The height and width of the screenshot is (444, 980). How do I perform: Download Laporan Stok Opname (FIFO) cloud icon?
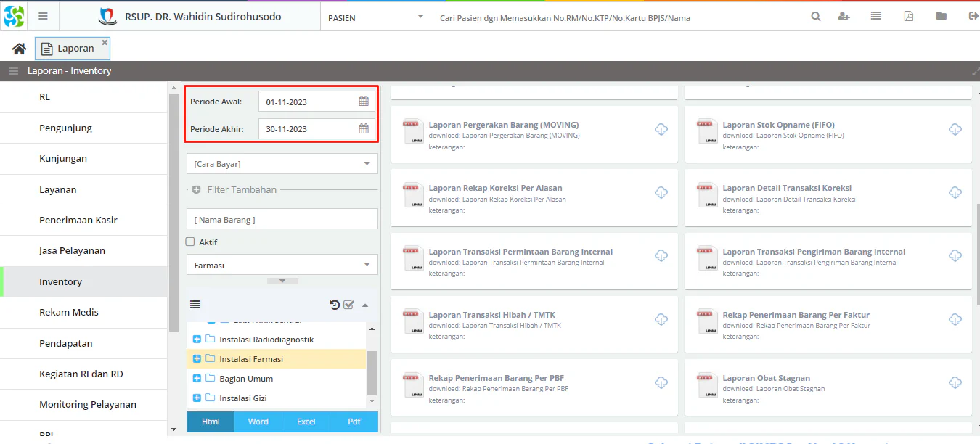click(955, 129)
